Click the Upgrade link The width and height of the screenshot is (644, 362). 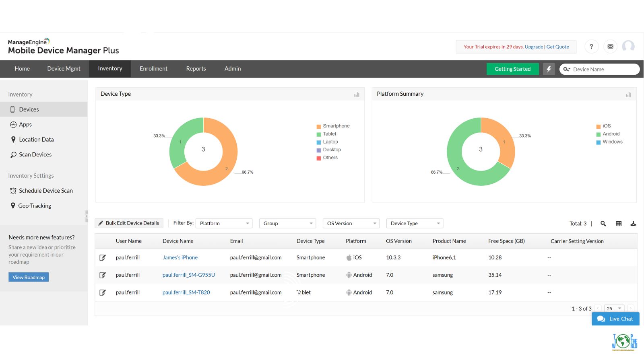click(x=534, y=47)
